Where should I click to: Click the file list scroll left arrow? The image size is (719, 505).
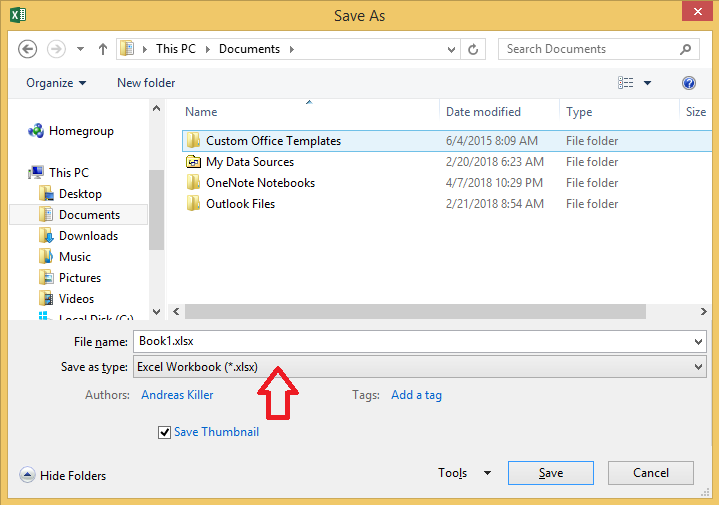click(x=176, y=311)
